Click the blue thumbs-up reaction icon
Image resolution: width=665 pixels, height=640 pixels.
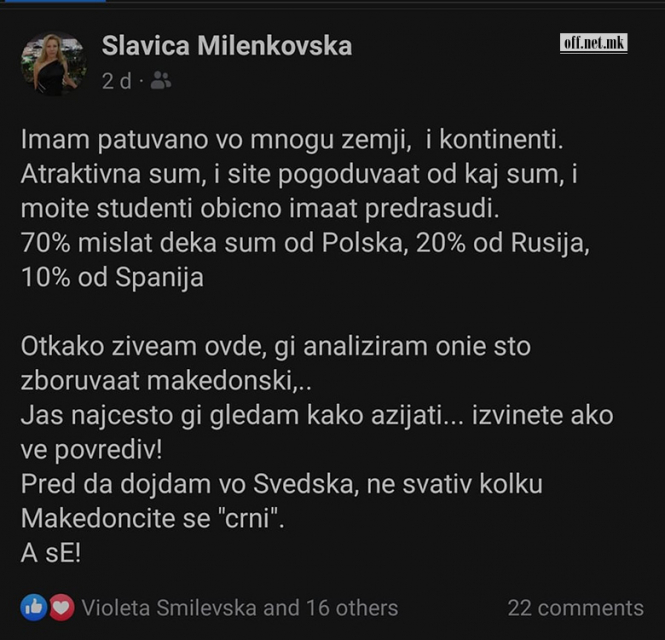pos(34,607)
